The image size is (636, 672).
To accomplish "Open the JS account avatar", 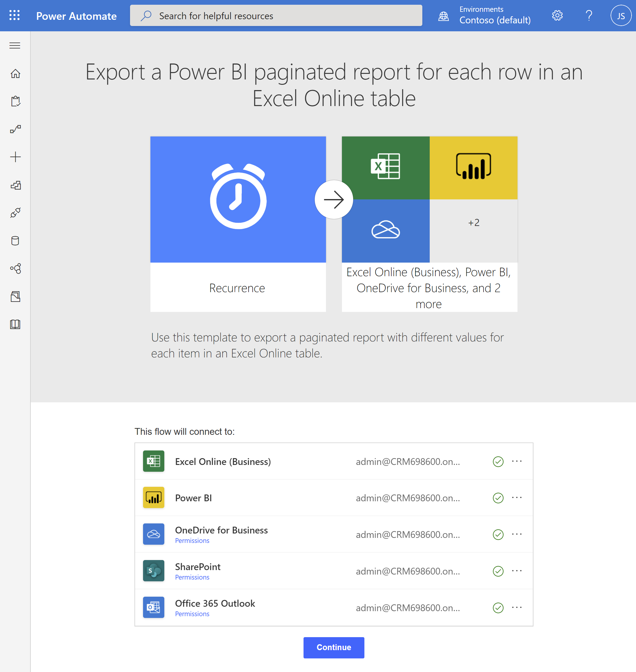I will tap(621, 16).
